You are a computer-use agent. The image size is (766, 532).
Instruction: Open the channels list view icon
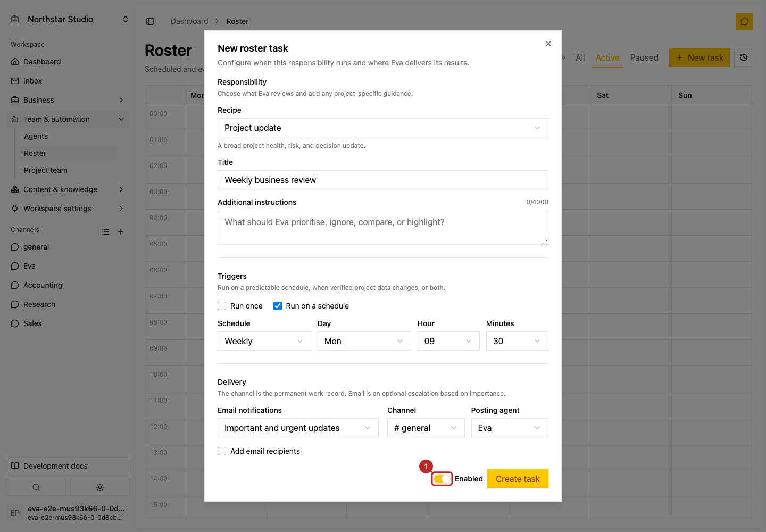point(105,232)
